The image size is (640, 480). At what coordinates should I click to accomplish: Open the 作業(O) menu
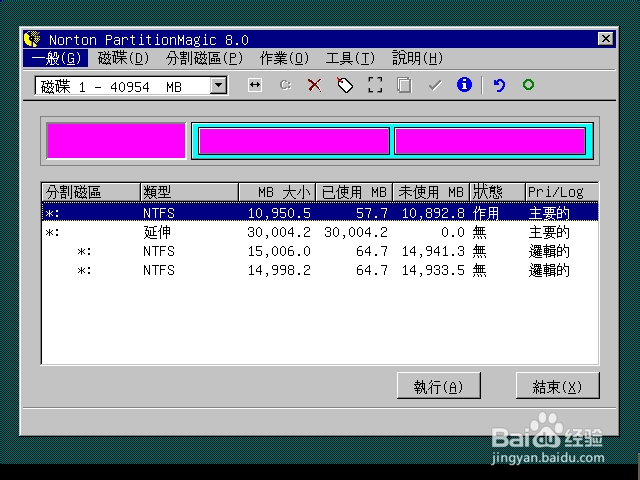coord(284,58)
